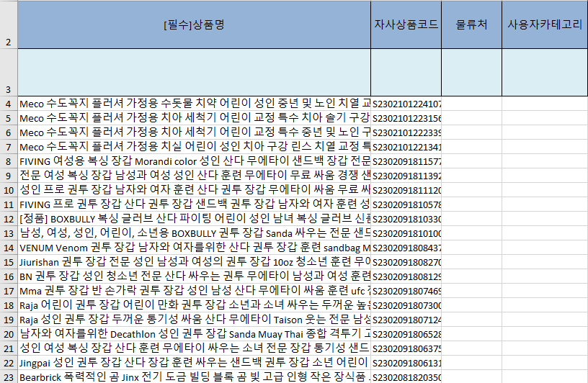Click product code cell S230209181057…
588x383 pixels.
tap(406, 204)
